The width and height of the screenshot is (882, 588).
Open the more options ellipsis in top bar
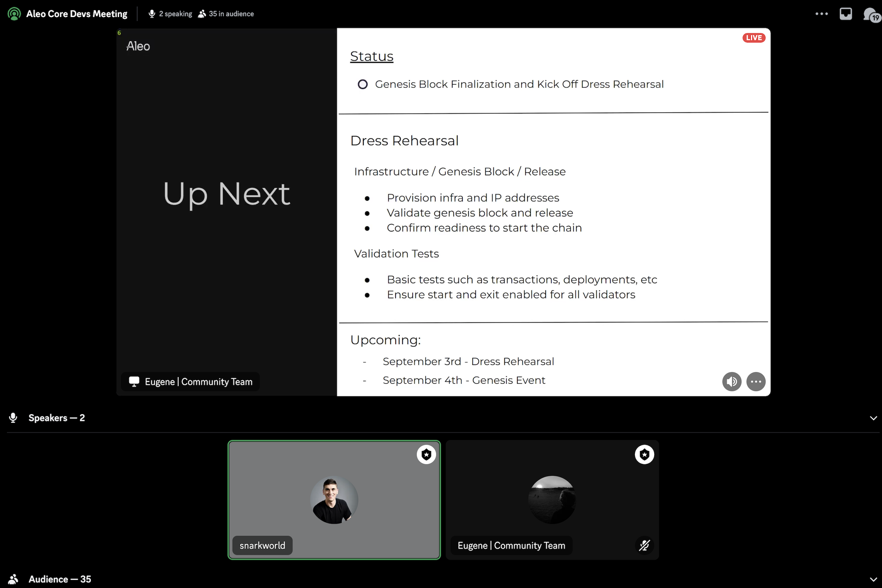(822, 14)
